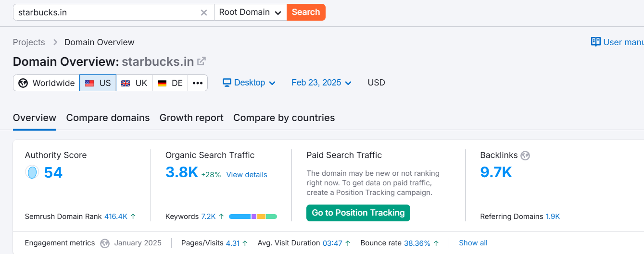The height and width of the screenshot is (254, 644).
Task: Click globe icon next to Backlinks
Action: tap(525, 156)
